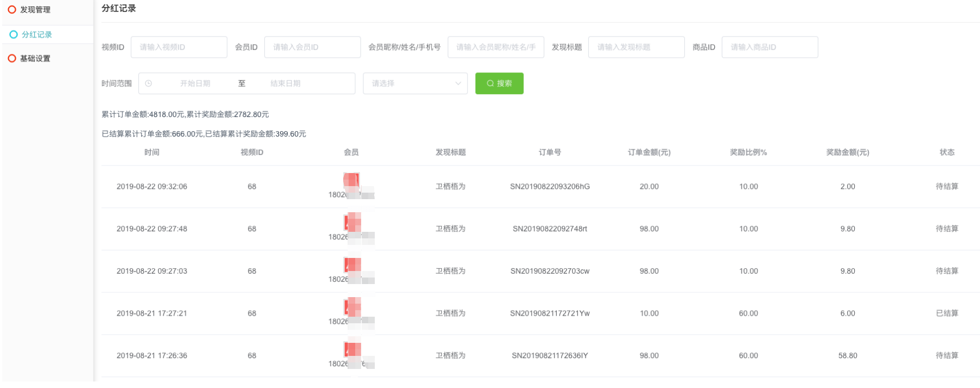
Task: Click the clock icon in date range
Action: point(149,84)
